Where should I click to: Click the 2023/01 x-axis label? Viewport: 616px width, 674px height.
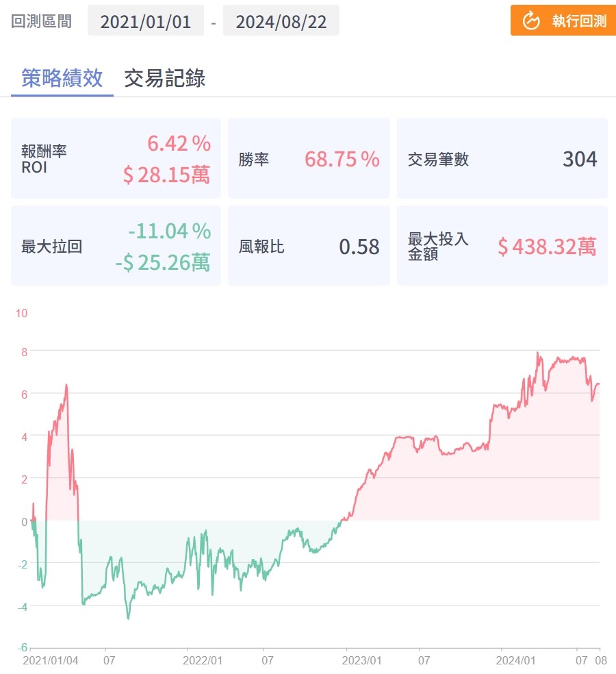click(x=363, y=661)
